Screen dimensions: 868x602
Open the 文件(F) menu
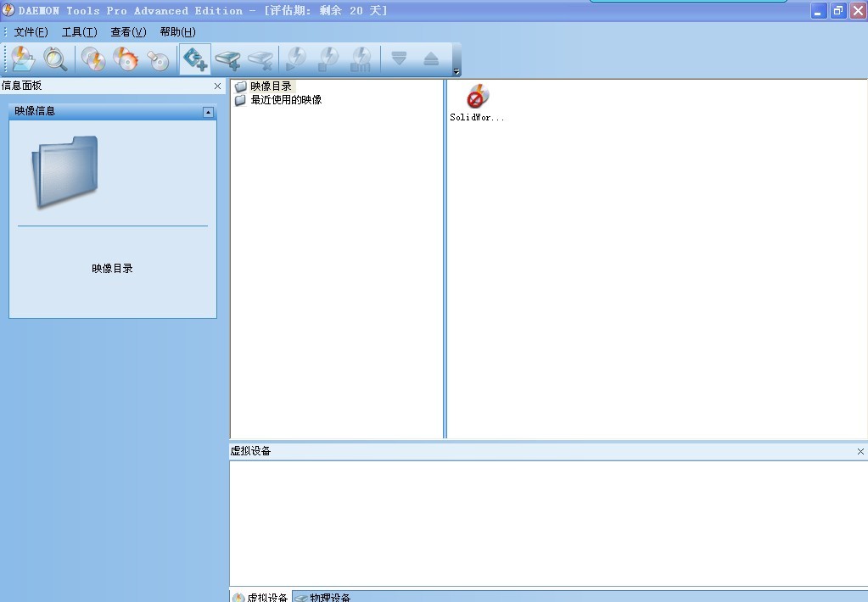(x=31, y=32)
